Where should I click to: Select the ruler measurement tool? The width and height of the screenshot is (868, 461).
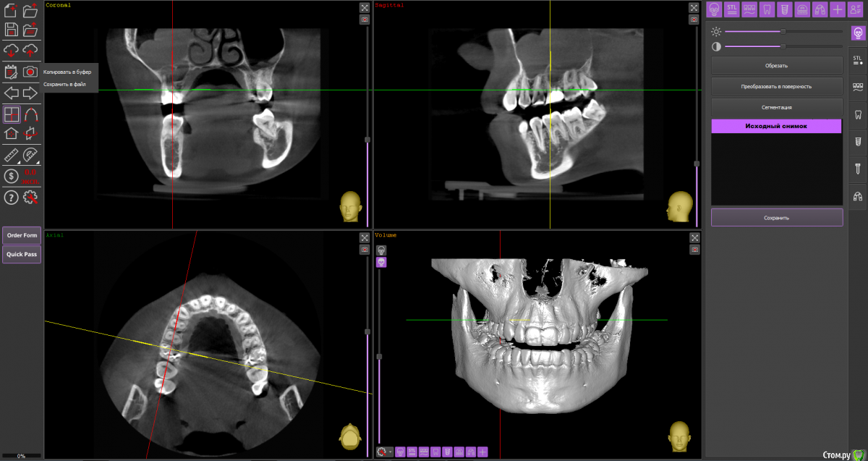12,154
